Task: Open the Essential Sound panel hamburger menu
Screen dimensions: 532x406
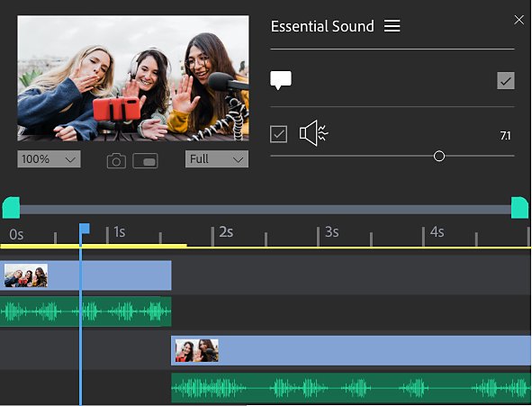Action: 392,26
